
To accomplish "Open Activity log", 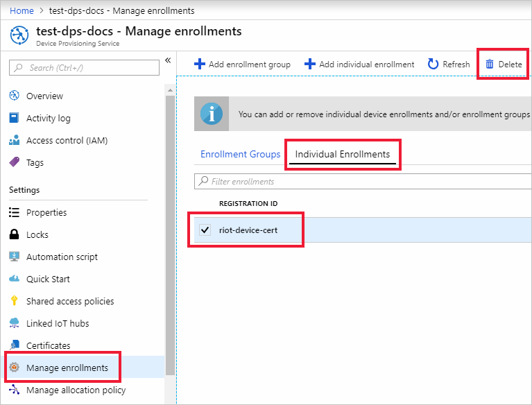I will (x=49, y=118).
